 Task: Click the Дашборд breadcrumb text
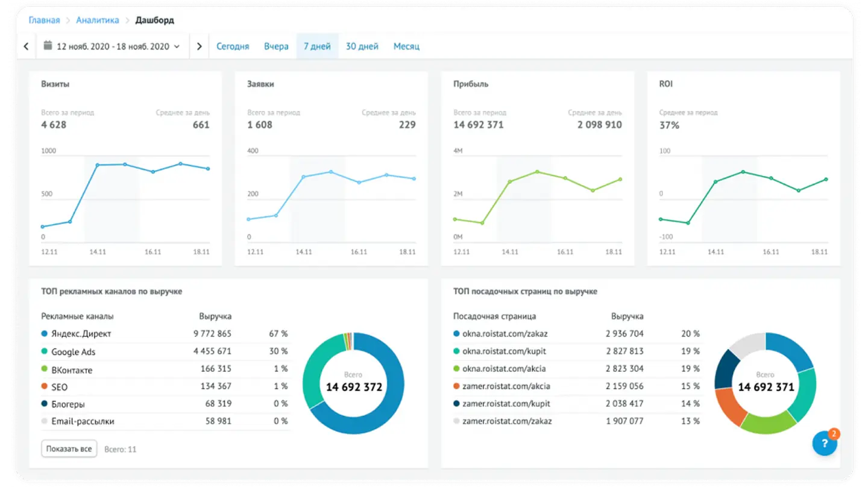pos(155,20)
